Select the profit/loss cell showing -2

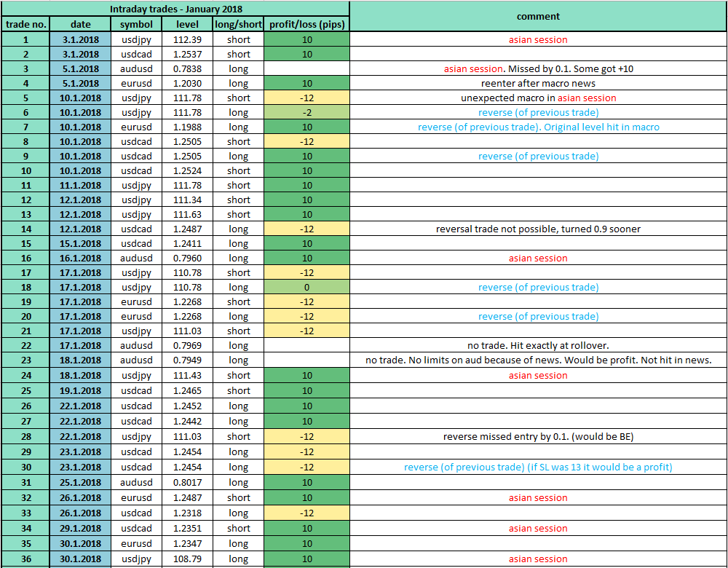(x=306, y=112)
